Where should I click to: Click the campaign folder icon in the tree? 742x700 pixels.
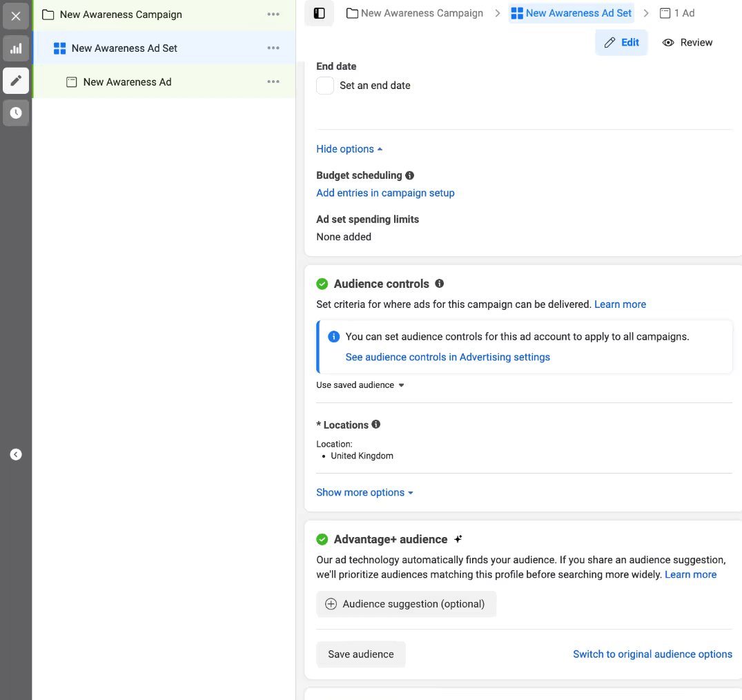[x=48, y=14]
